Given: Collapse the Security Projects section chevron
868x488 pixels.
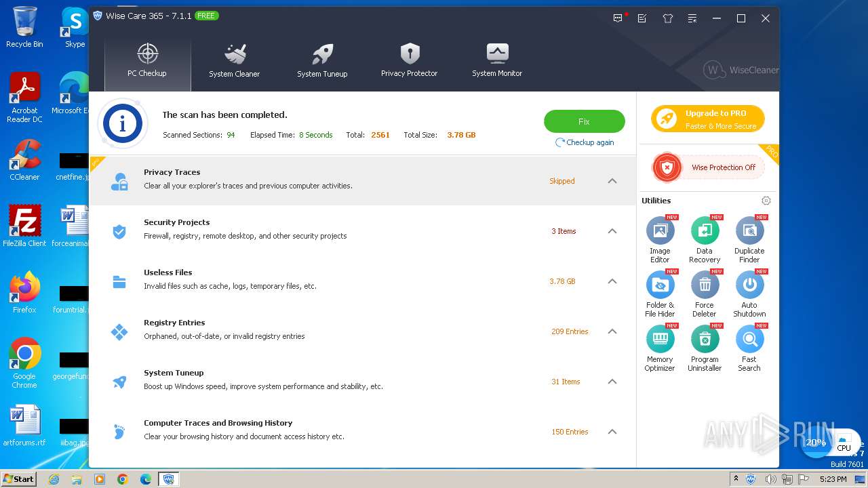Looking at the screenshot, I should (612, 231).
